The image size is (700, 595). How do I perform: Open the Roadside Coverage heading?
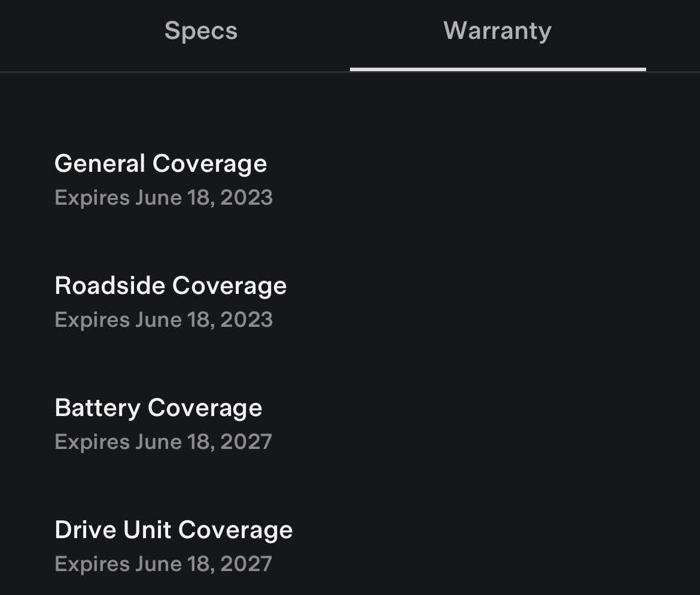[171, 286]
